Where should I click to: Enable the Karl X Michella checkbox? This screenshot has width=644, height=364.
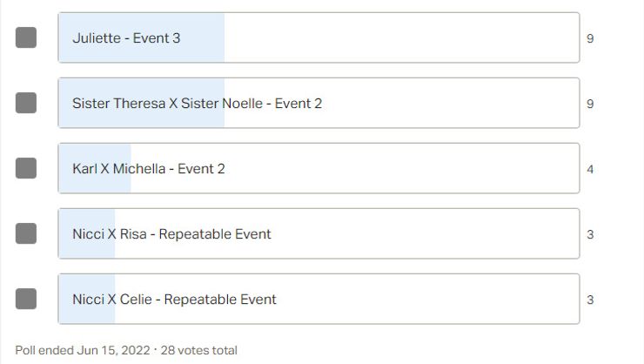coord(26,168)
